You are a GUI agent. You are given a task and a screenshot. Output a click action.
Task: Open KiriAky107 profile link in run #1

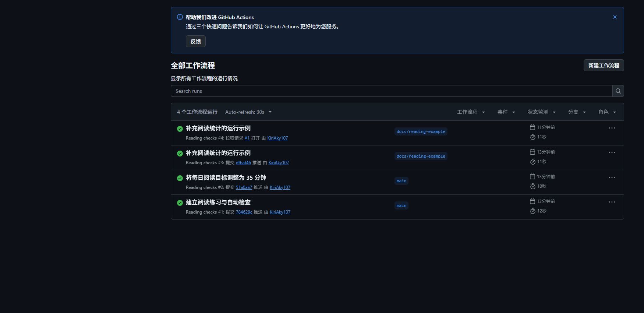click(x=280, y=212)
